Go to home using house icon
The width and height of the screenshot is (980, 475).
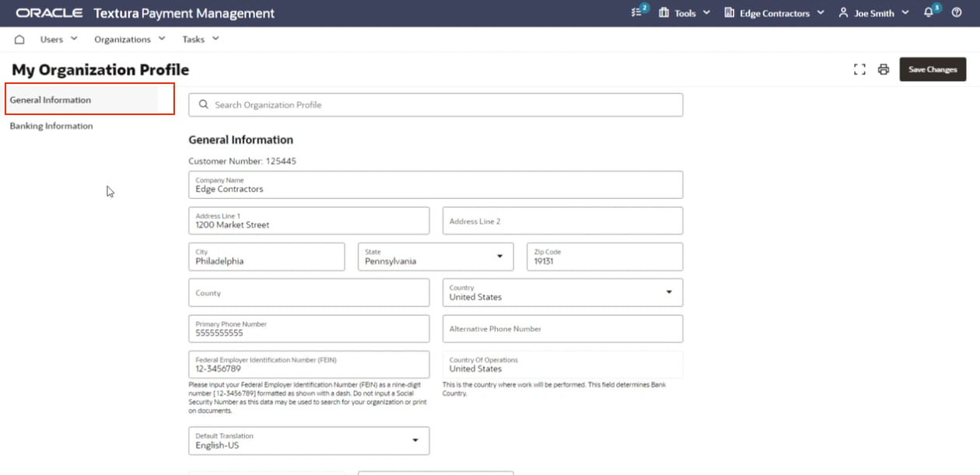(x=20, y=39)
